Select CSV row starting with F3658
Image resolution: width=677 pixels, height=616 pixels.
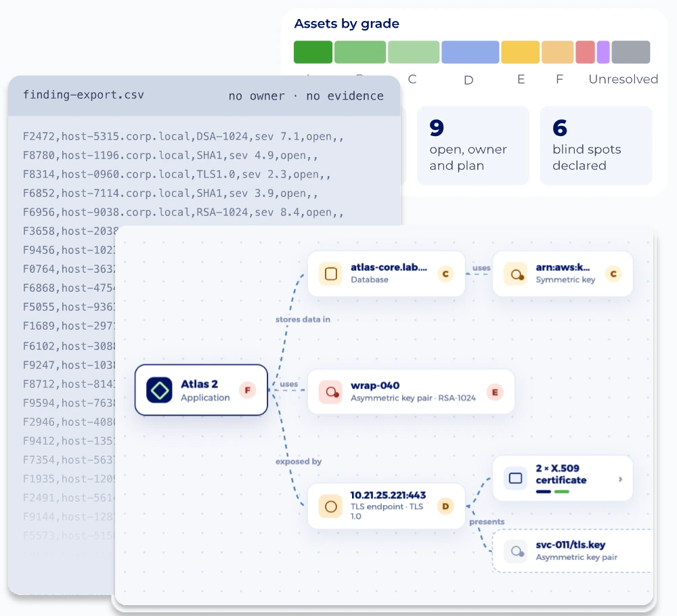coord(70,231)
